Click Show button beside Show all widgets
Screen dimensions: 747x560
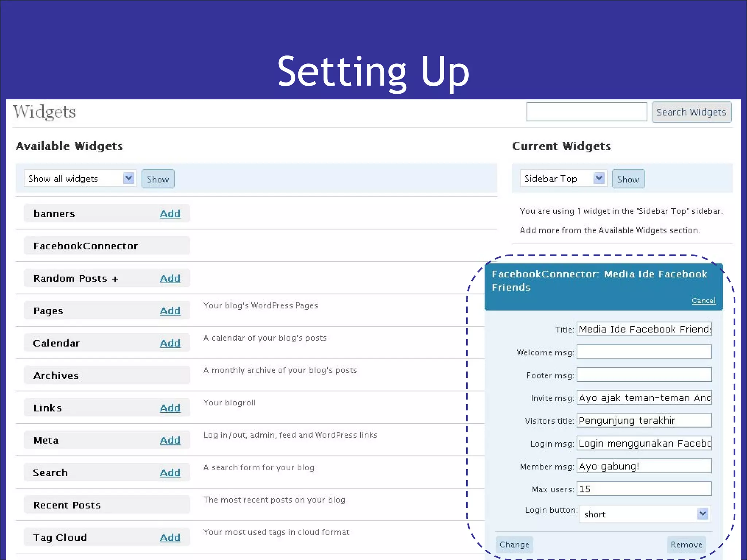point(158,179)
